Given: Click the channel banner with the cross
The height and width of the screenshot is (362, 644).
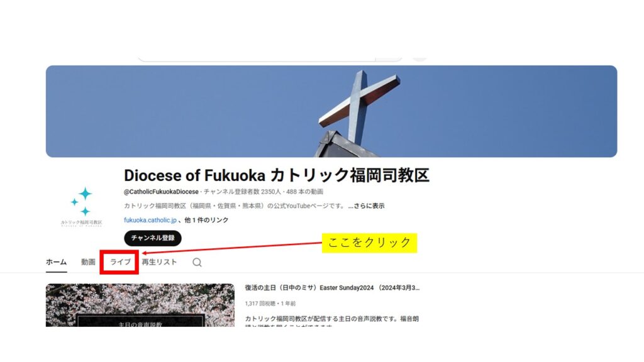Looking at the screenshot, I should click(x=331, y=111).
